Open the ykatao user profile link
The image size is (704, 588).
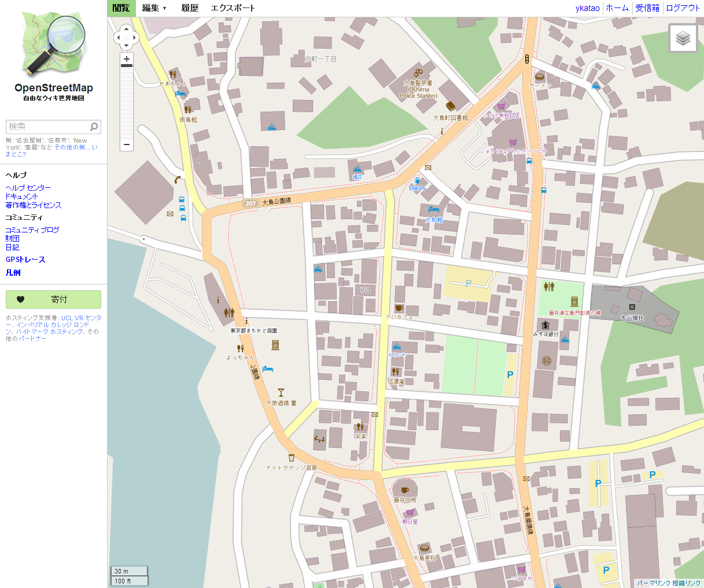pos(588,8)
